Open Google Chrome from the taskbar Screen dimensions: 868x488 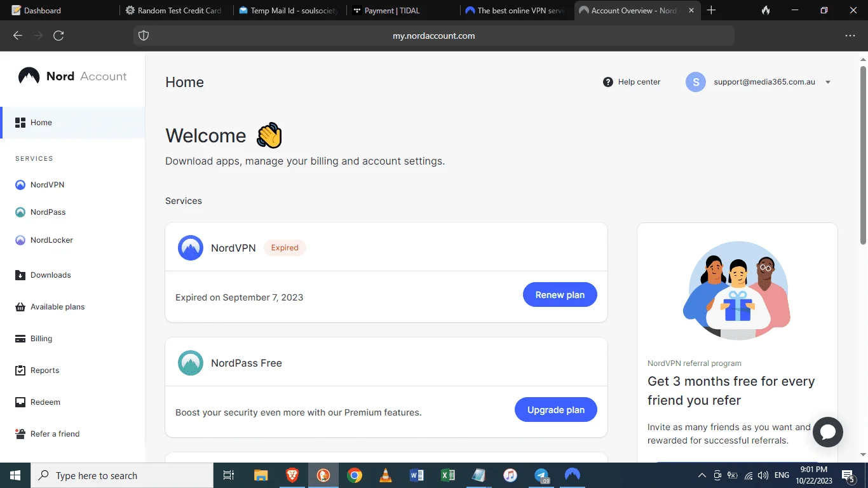click(355, 475)
